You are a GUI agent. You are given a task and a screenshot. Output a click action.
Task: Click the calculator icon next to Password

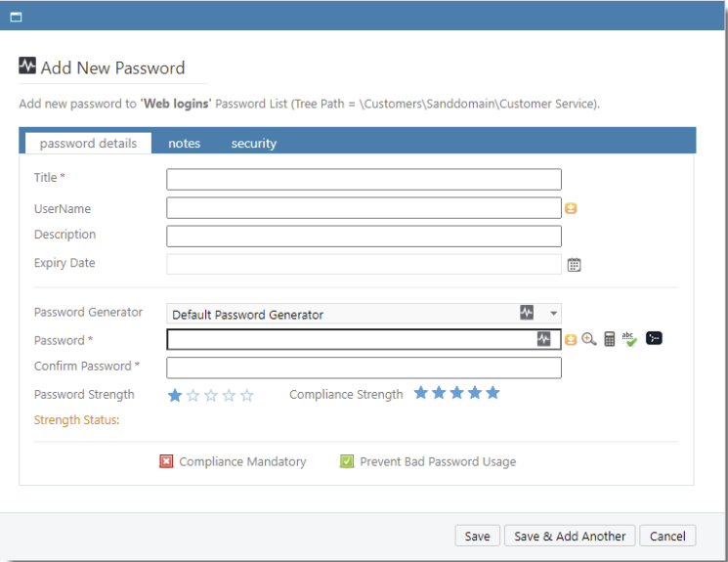(609, 339)
